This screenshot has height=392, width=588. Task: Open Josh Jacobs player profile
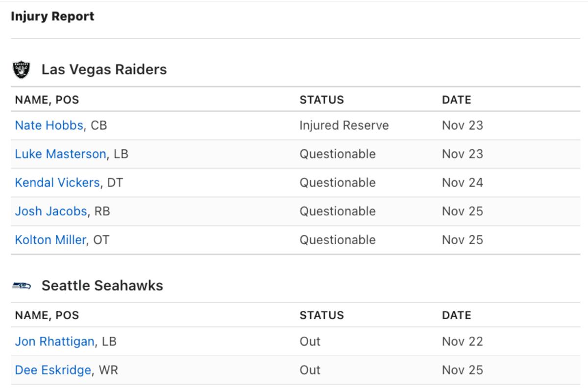pyautogui.click(x=51, y=211)
